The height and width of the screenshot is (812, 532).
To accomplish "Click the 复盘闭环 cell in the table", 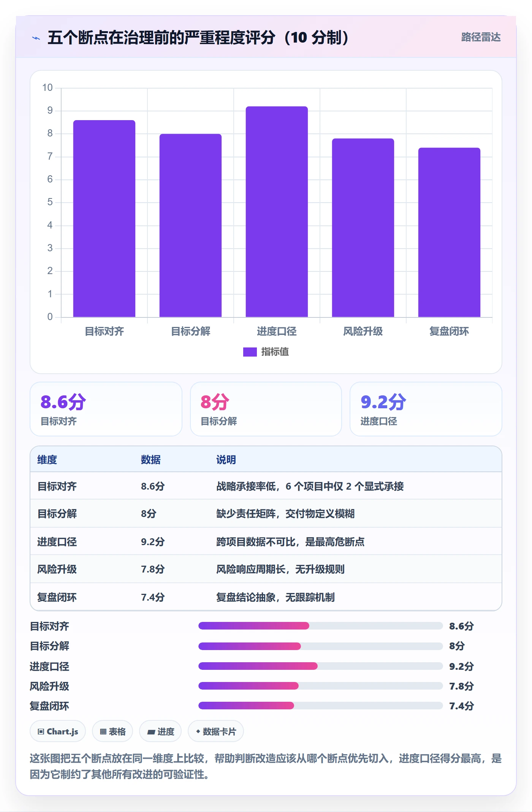I will pos(57,597).
